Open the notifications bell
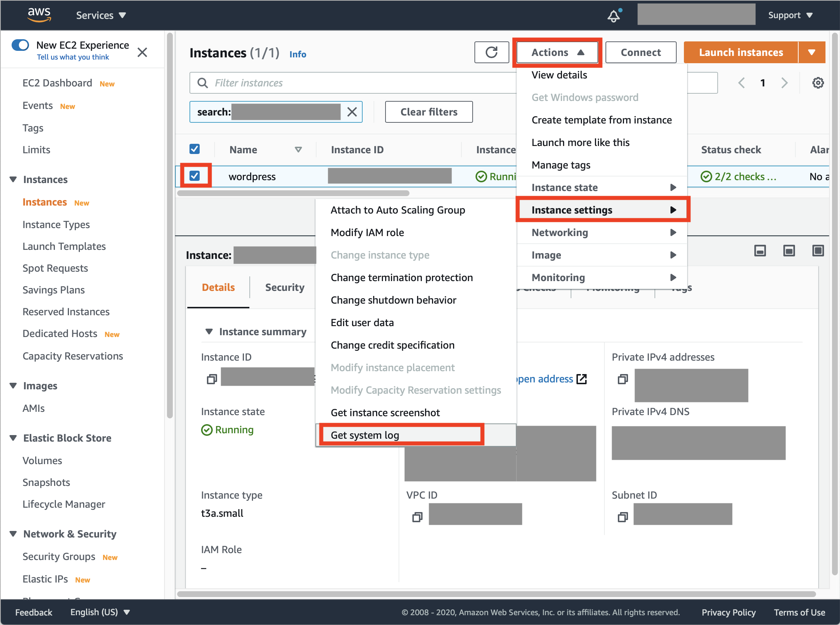The image size is (840, 625). [x=613, y=16]
